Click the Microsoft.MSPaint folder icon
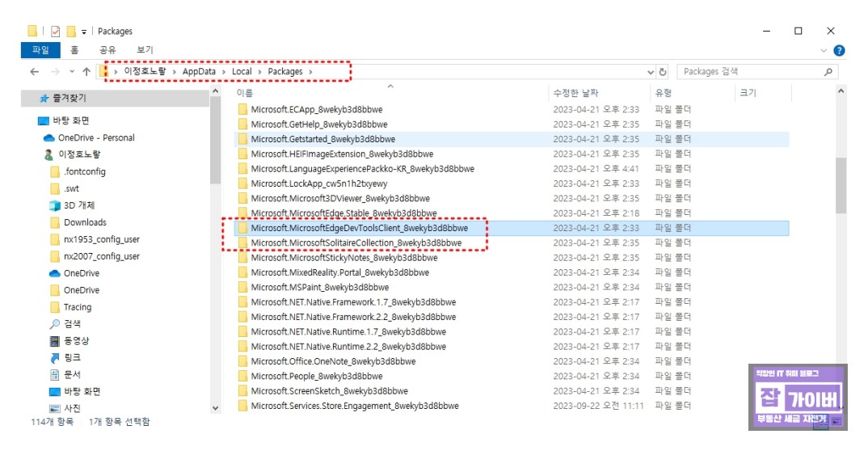The image size is (868, 451). [x=242, y=287]
